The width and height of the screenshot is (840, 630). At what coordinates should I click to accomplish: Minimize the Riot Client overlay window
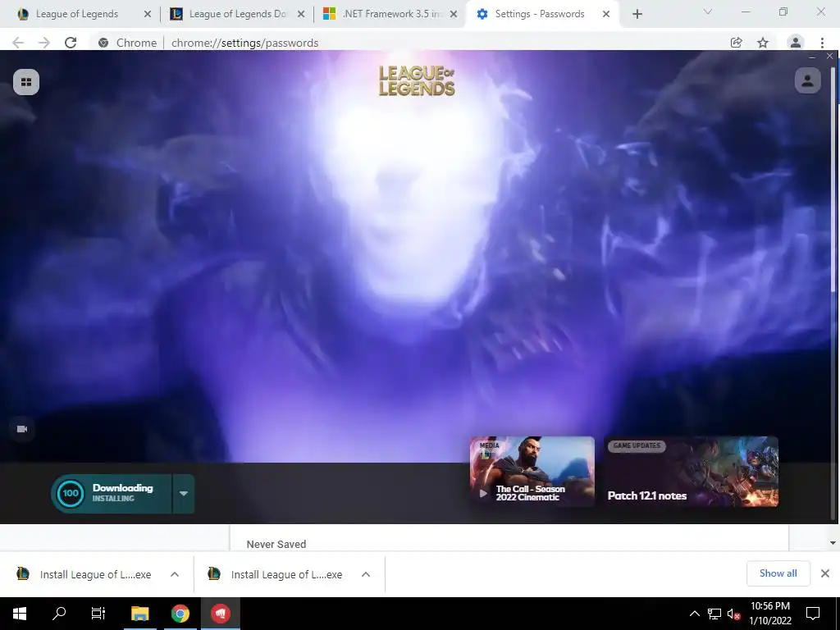813,56
